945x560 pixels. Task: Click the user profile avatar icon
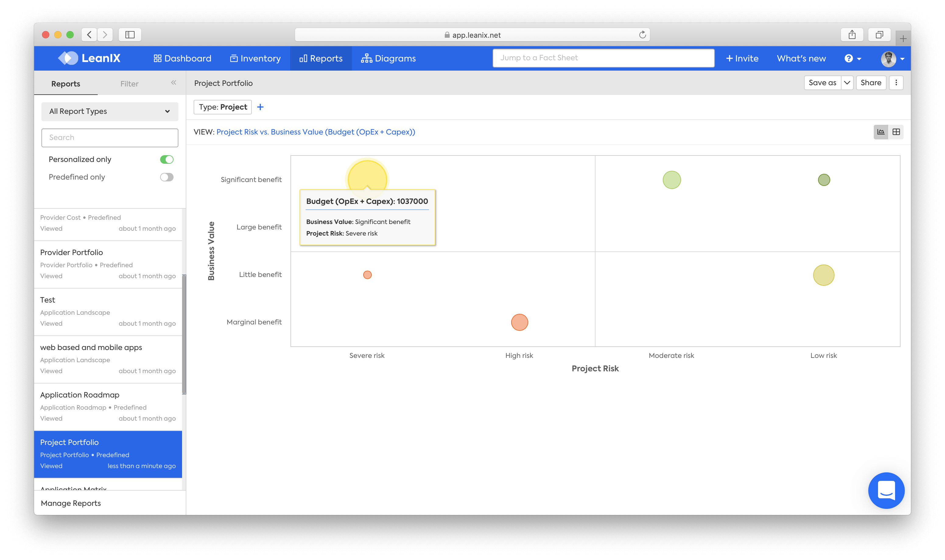[889, 59]
